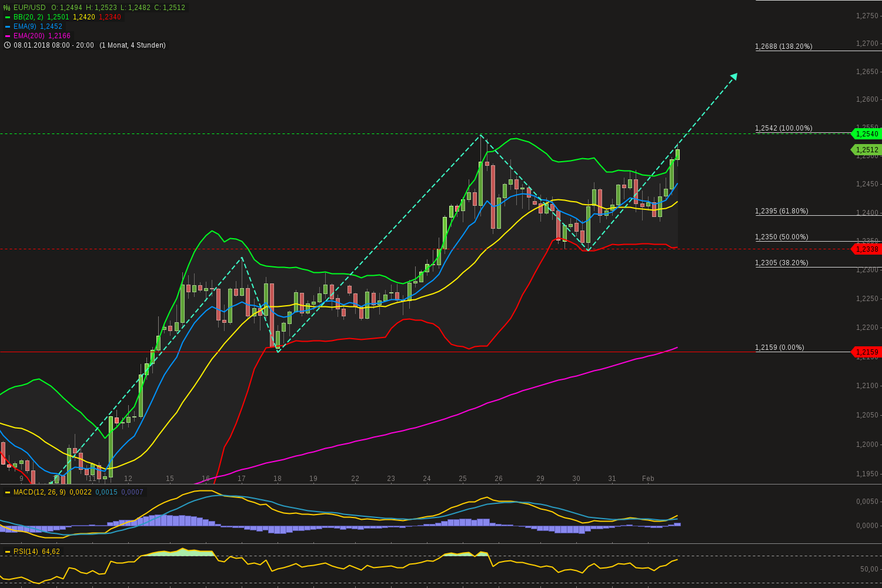Click the close price value C: 1,2512

[169, 8]
